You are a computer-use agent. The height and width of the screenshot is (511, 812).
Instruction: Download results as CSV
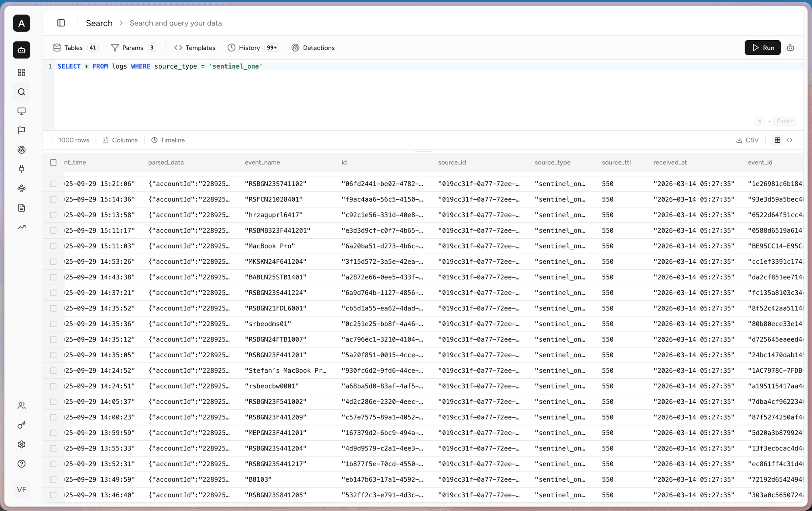747,140
